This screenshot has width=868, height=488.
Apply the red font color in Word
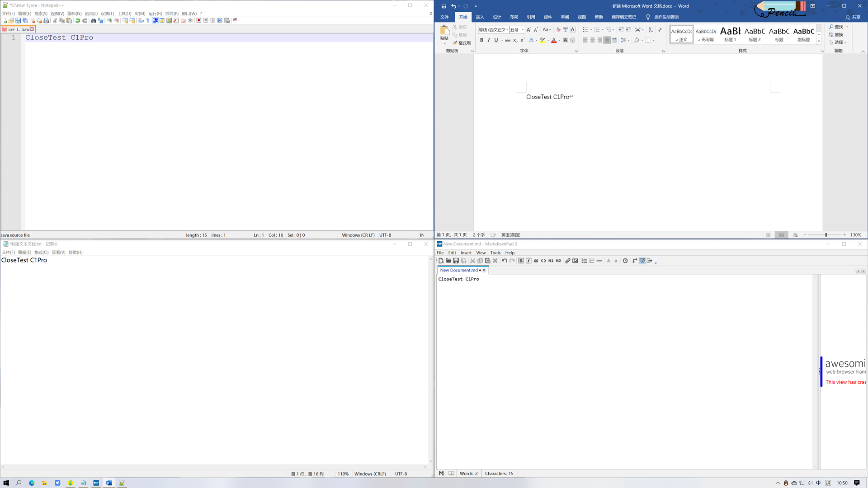pos(554,40)
